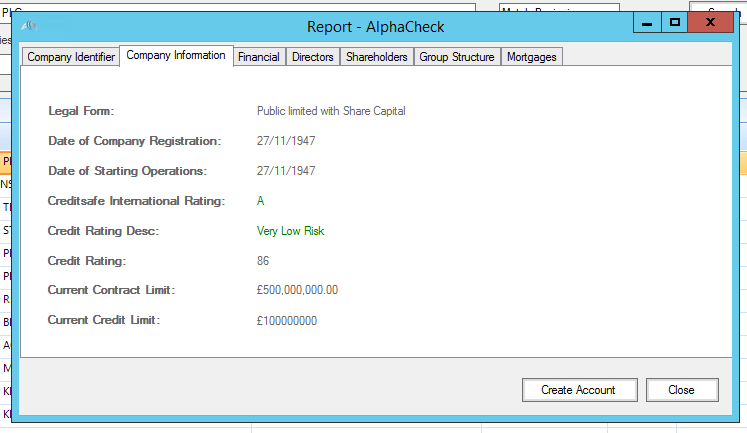Select the Company Information tab
The image size is (747, 433).
click(176, 56)
